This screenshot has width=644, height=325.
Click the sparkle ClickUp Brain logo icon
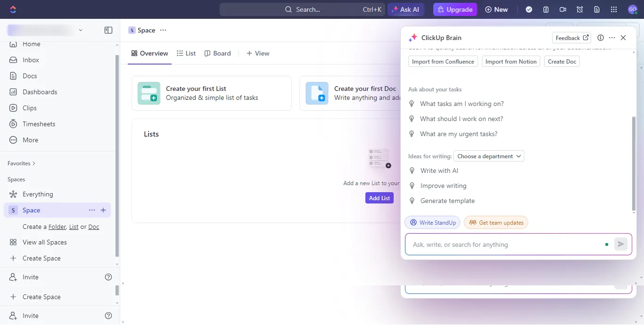[413, 38]
